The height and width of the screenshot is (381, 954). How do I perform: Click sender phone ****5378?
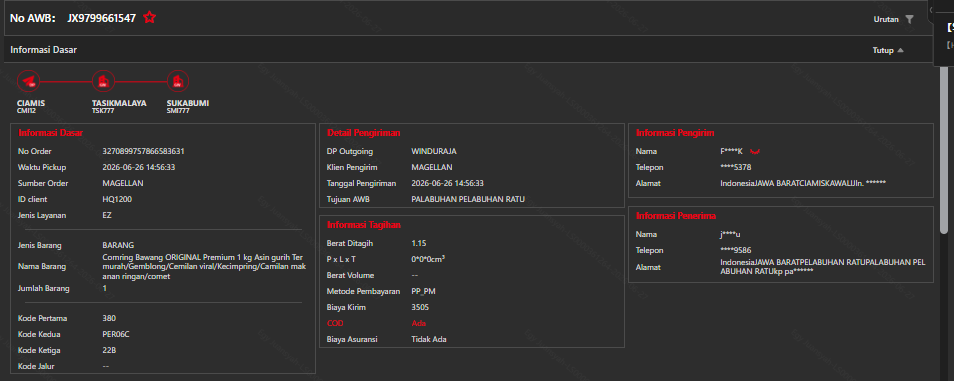(x=736, y=167)
